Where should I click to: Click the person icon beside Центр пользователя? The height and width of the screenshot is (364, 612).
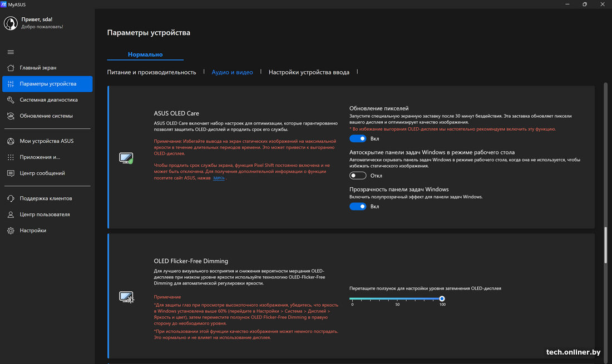pyautogui.click(x=11, y=215)
